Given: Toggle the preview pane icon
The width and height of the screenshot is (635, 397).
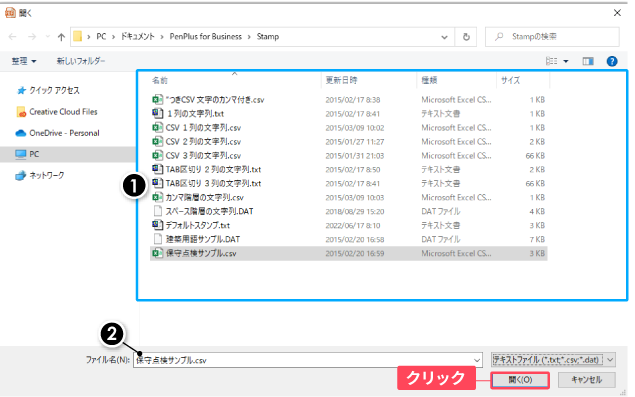Looking at the screenshot, I should point(588,61).
